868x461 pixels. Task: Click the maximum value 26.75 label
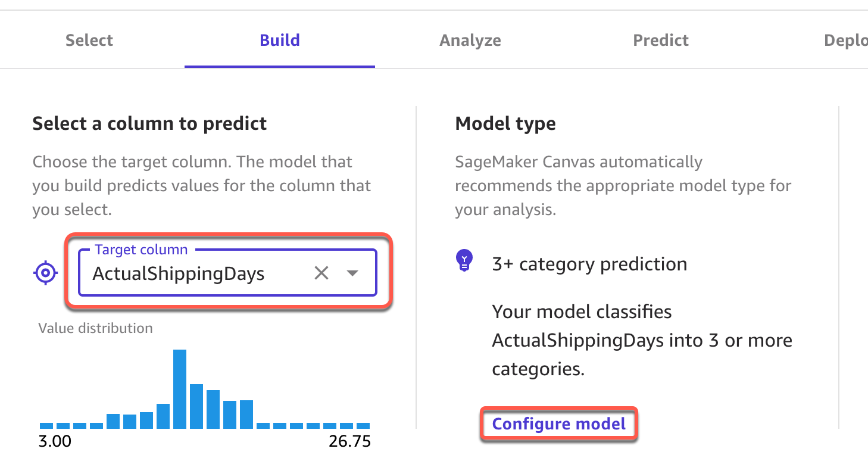pyautogui.click(x=349, y=441)
